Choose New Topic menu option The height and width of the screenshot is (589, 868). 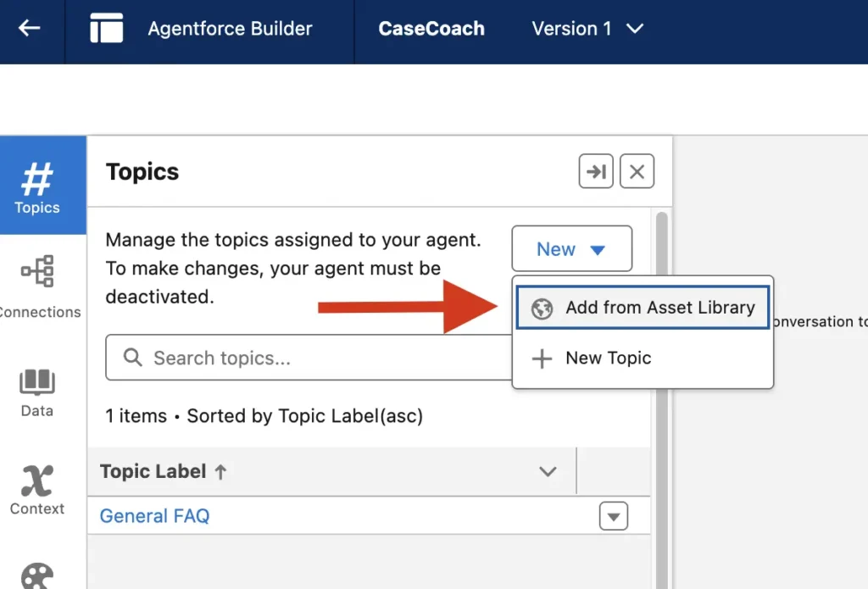click(609, 358)
